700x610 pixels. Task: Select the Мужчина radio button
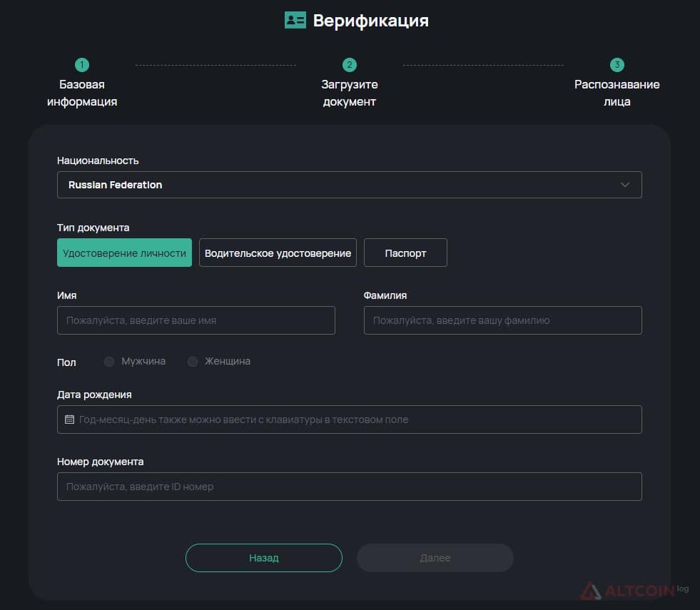pos(109,362)
